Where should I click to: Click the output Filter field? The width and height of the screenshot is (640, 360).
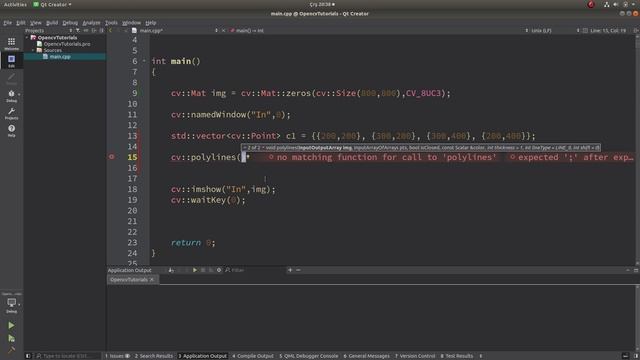pyautogui.click(x=255, y=270)
